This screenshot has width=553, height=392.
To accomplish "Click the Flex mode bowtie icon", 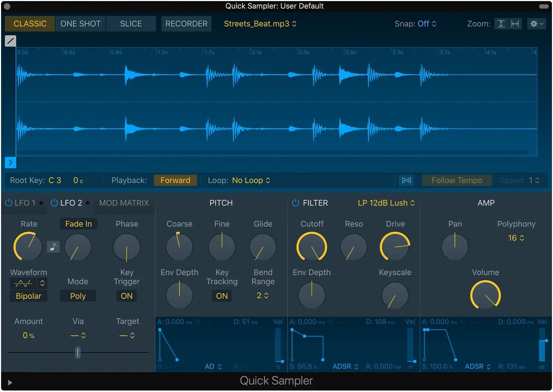I will tap(406, 180).
